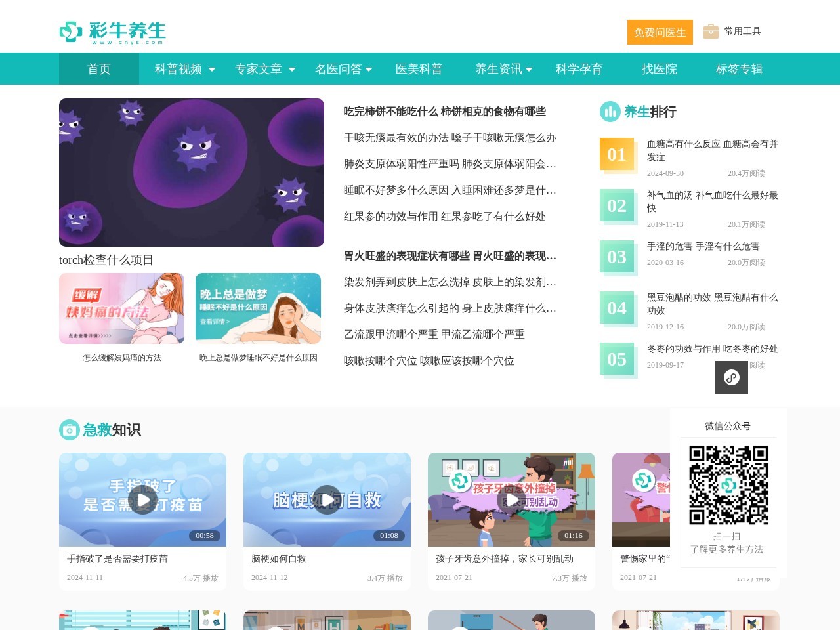Play the 脑梗如何自救 video
The image size is (840, 630).
point(327,499)
